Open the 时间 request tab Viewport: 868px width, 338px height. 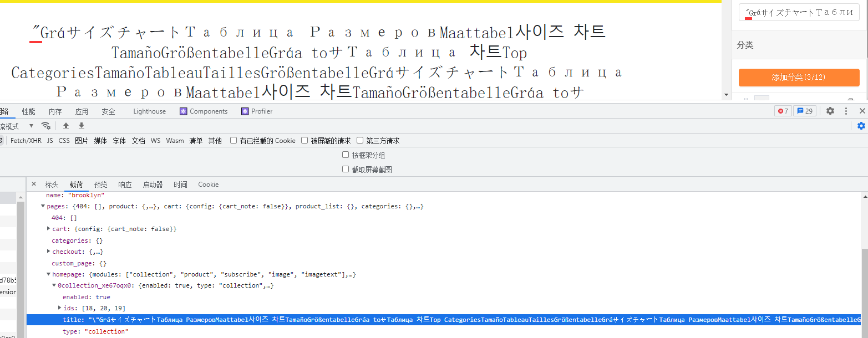tap(180, 185)
